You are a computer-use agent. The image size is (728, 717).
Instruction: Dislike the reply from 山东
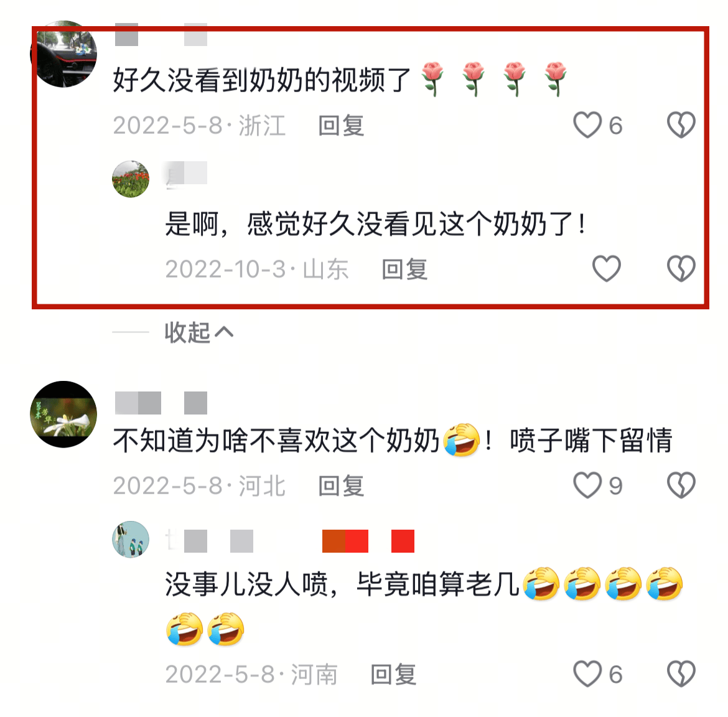pyautogui.click(x=681, y=268)
